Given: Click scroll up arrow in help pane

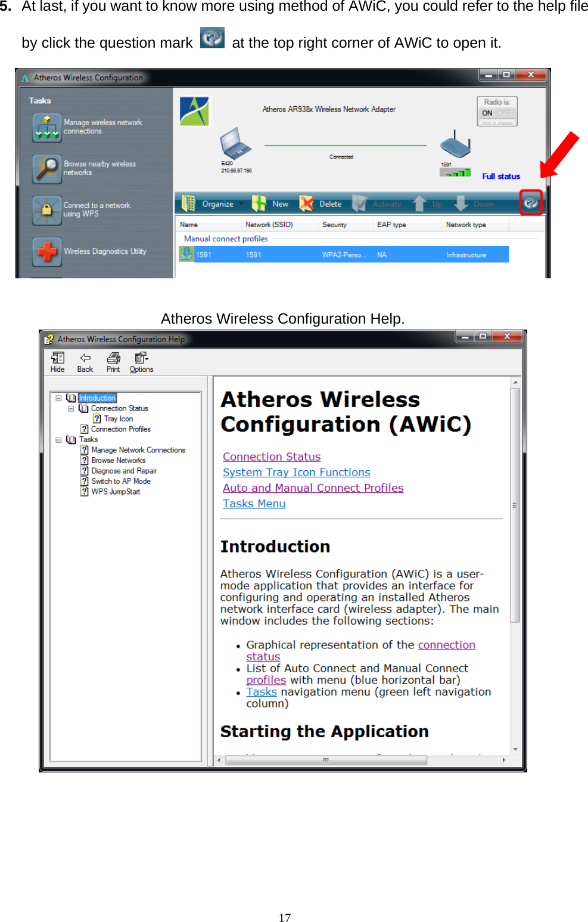Looking at the screenshot, I should [x=515, y=382].
